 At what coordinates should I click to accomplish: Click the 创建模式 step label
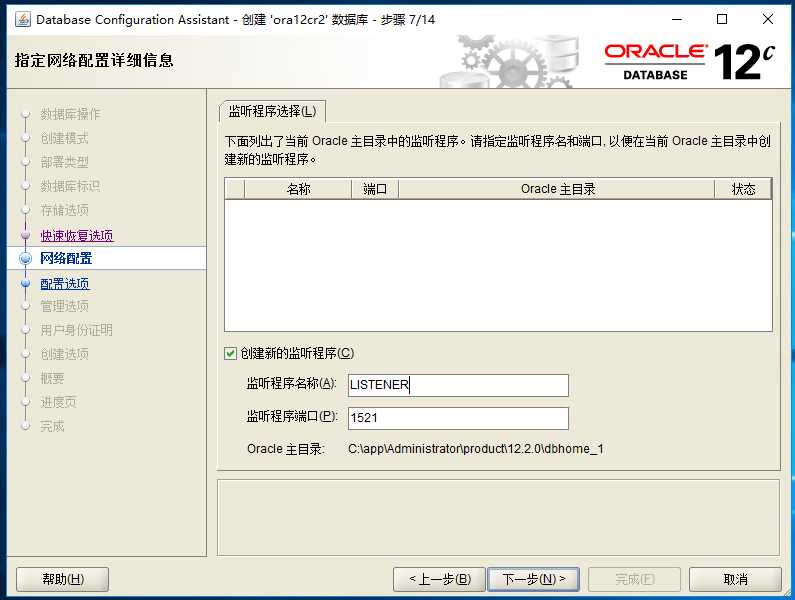click(64, 138)
